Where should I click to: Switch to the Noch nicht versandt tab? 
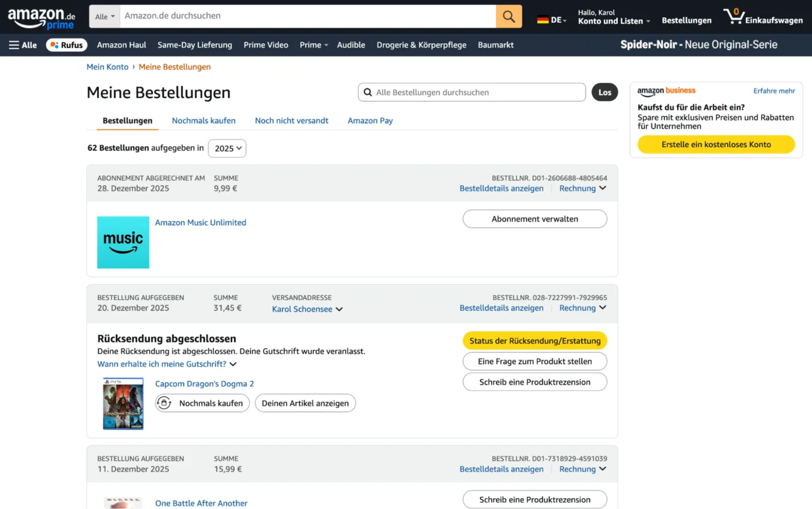[x=292, y=121]
